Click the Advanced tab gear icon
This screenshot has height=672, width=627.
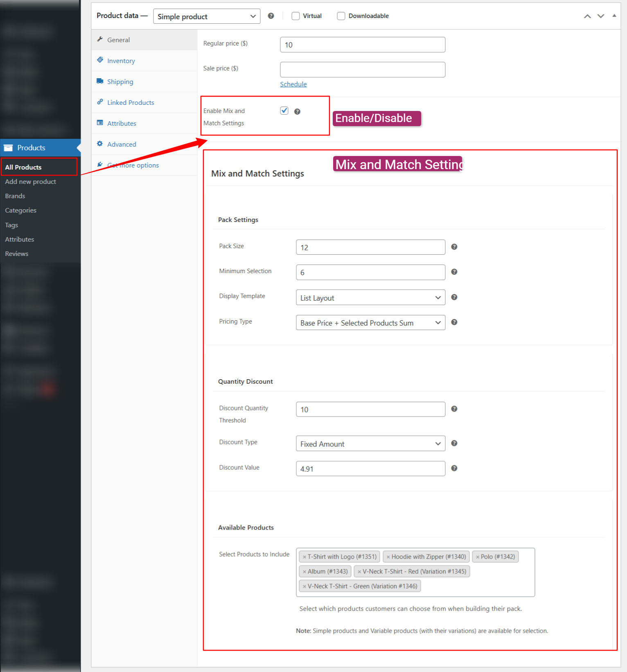[100, 144]
